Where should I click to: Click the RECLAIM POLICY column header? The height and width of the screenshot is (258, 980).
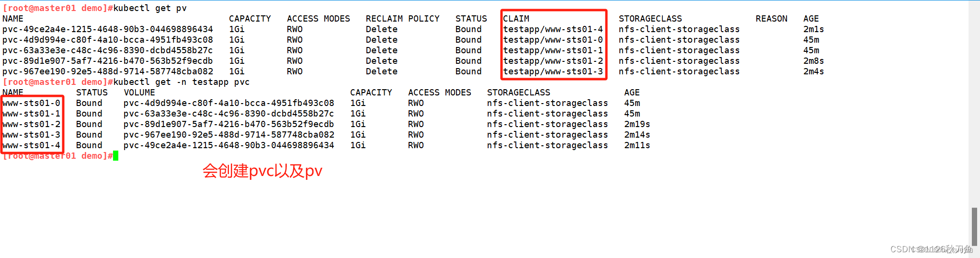[x=402, y=19]
